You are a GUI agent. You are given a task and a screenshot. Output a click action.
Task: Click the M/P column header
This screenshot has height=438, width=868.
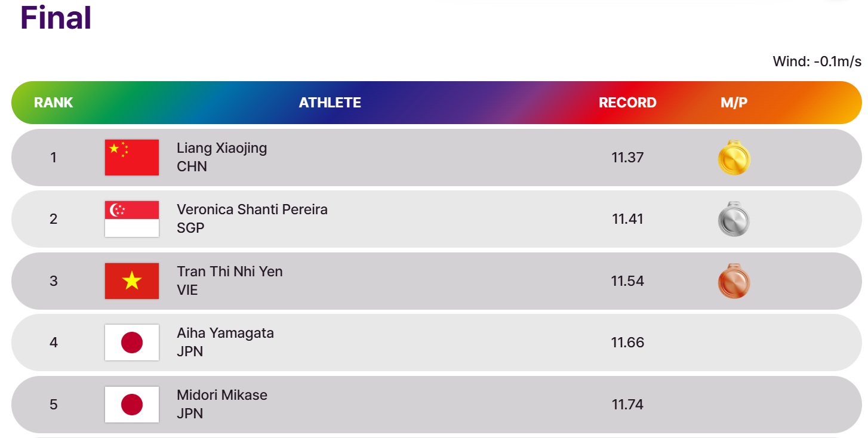pyautogui.click(x=734, y=103)
